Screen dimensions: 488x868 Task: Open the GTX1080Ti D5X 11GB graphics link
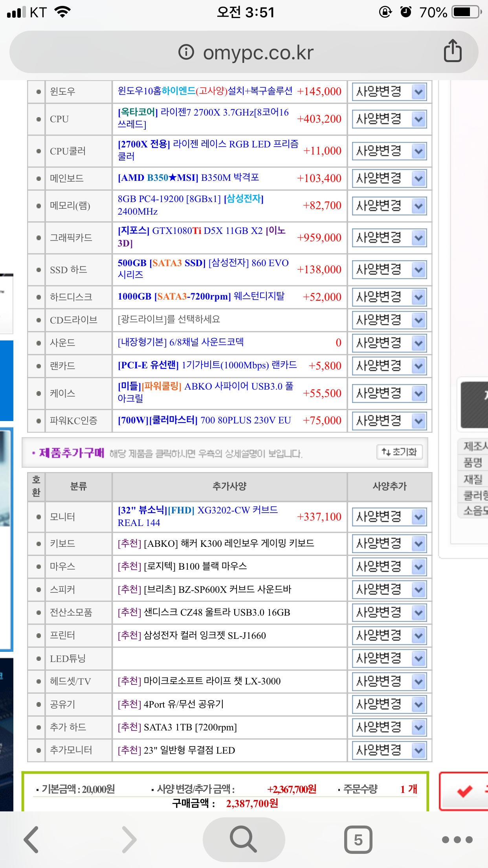pyautogui.click(x=202, y=237)
